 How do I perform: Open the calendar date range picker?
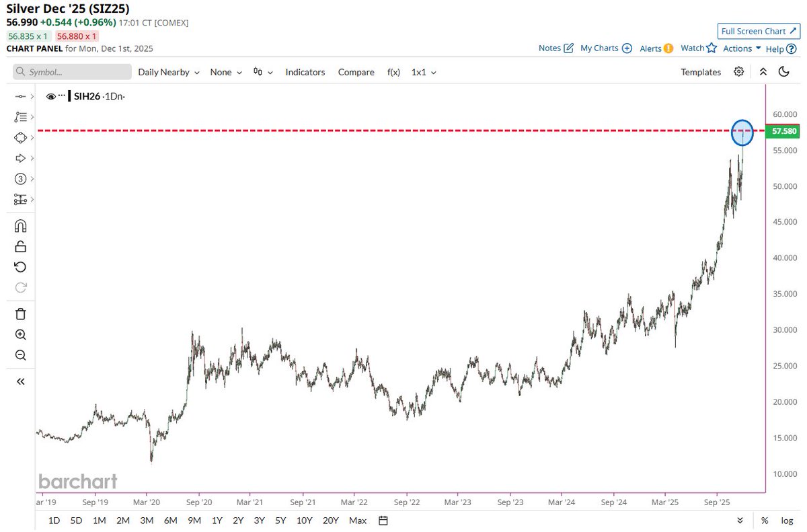[383, 521]
